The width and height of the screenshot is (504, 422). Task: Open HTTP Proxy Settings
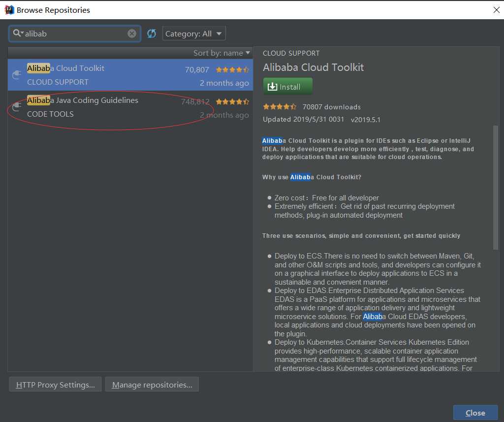coord(55,385)
